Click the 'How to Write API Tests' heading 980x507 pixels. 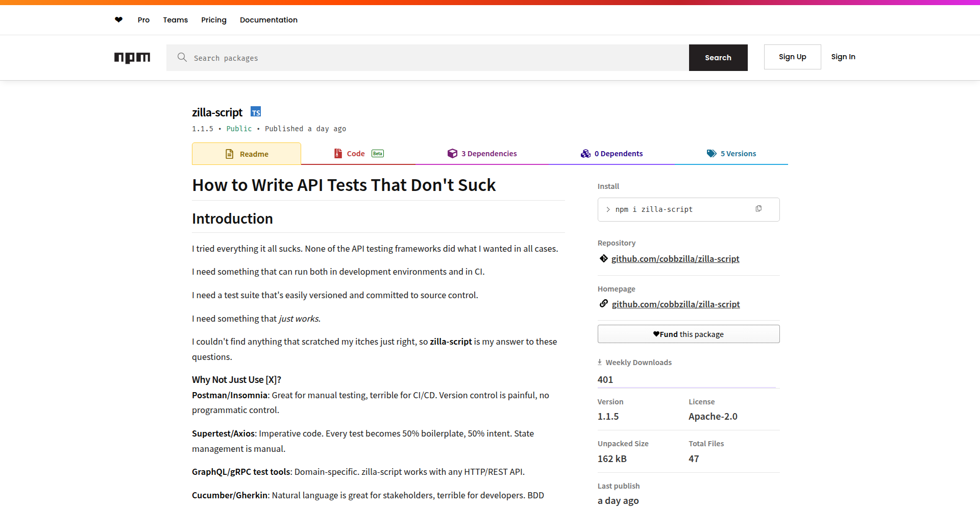pos(344,185)
